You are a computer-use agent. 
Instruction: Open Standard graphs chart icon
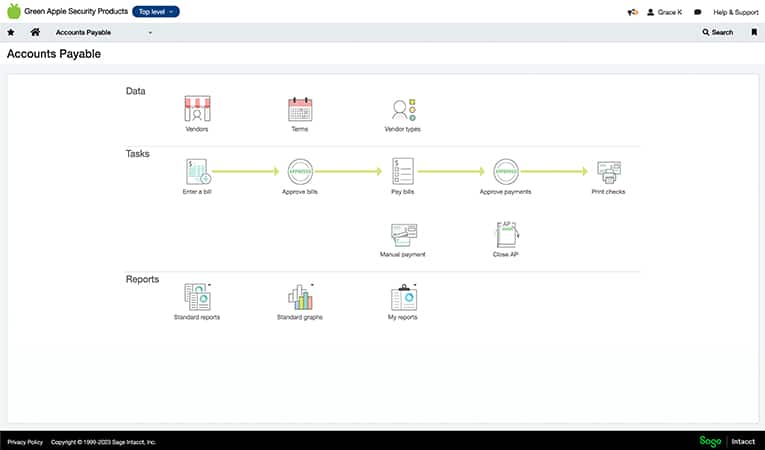click(301, 297)
